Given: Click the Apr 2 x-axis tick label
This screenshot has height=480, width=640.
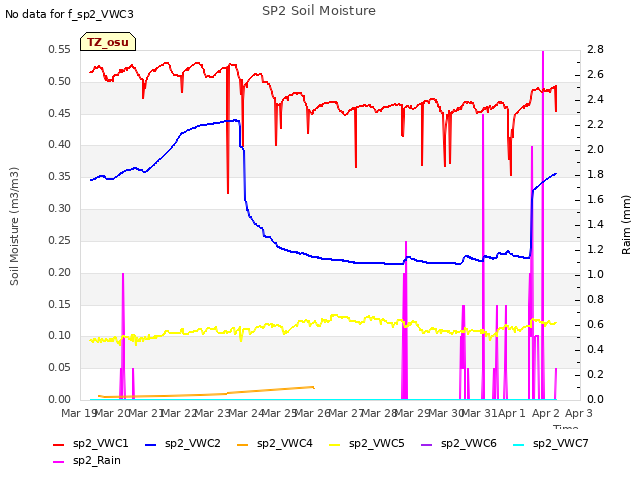Looking at the screenshot, I should (545, 413).
